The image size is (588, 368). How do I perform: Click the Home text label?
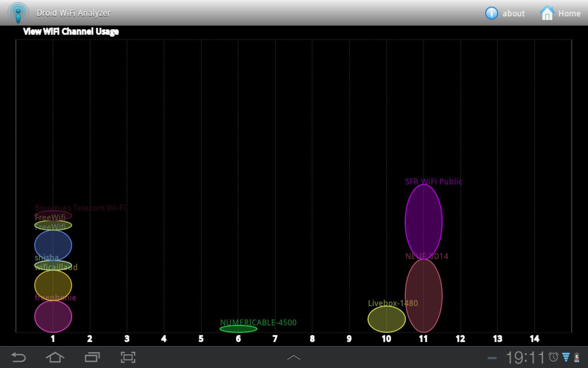569,13
